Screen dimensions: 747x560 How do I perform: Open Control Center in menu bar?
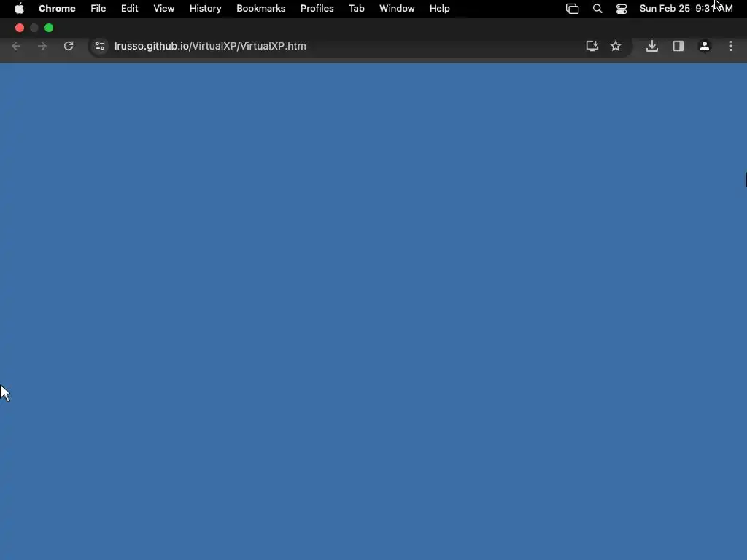[622, 9]
